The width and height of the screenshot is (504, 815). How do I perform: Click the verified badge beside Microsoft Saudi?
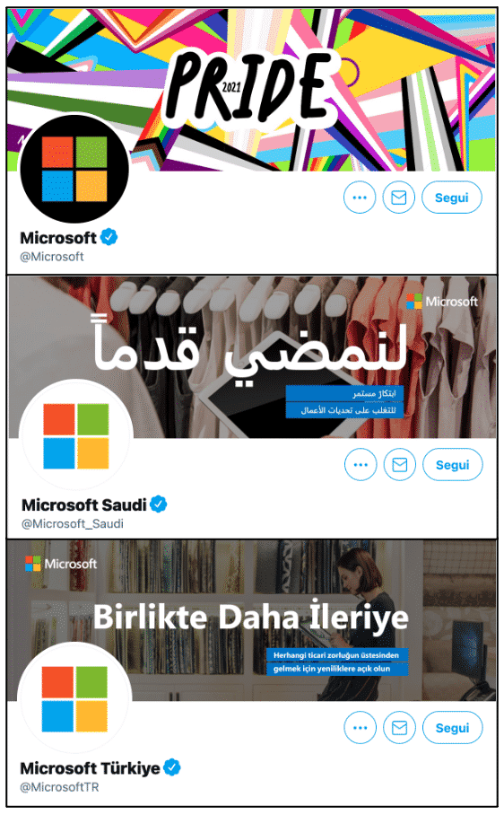tap(159, 504)
